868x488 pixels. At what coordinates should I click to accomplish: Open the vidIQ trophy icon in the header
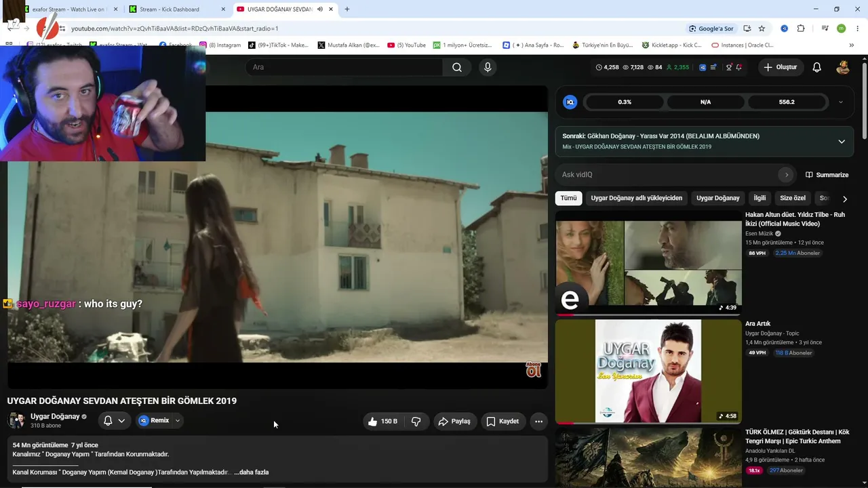coord(729,67)
